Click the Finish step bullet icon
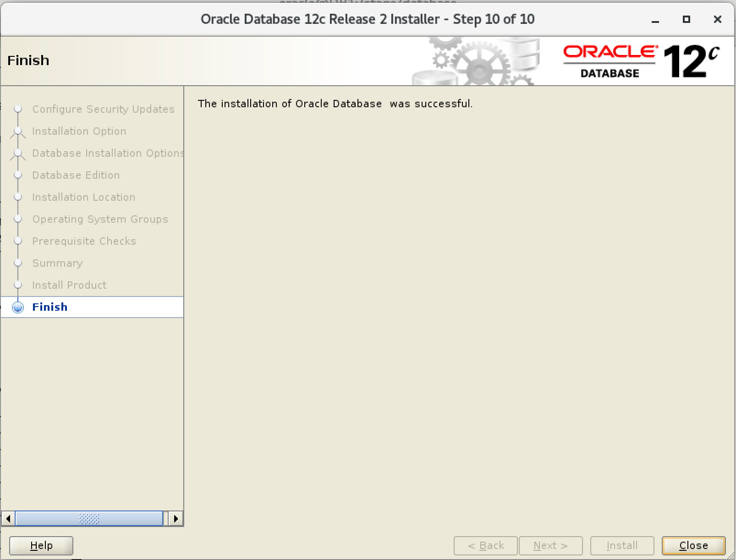Image resolution: width=736 pixels, height=560 pixels. pos(18,307)
